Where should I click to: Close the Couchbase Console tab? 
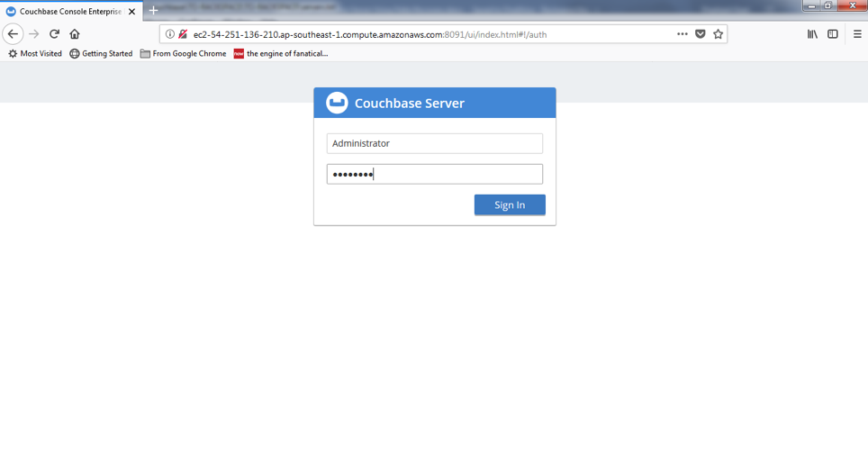click(132, 12)
